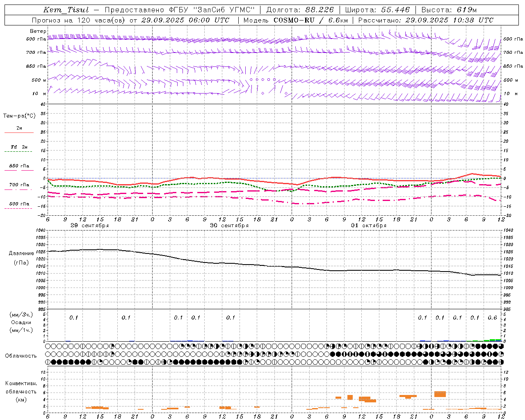
Task: Click the (км) convective height unit label
Action: click(21, 399)
